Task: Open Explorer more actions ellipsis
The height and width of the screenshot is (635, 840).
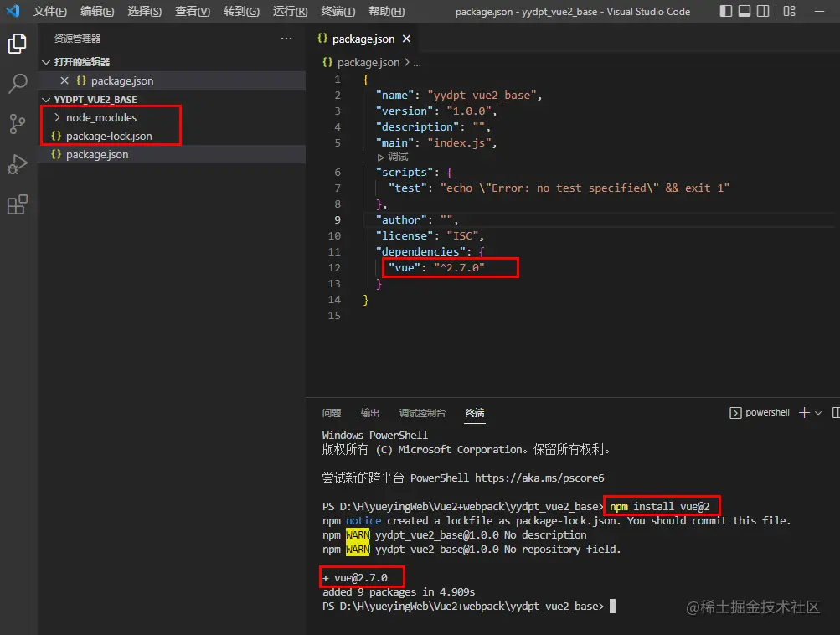Action: click(x=286, y=39)
